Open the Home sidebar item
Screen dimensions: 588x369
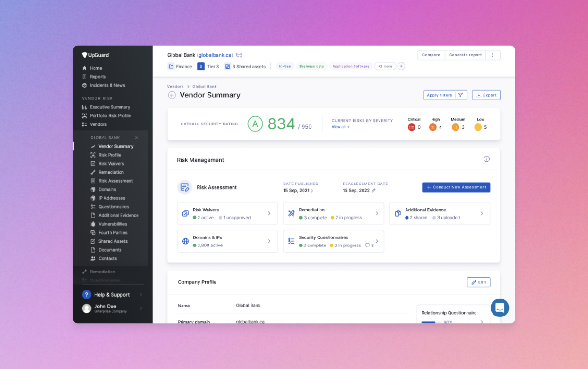92,68
